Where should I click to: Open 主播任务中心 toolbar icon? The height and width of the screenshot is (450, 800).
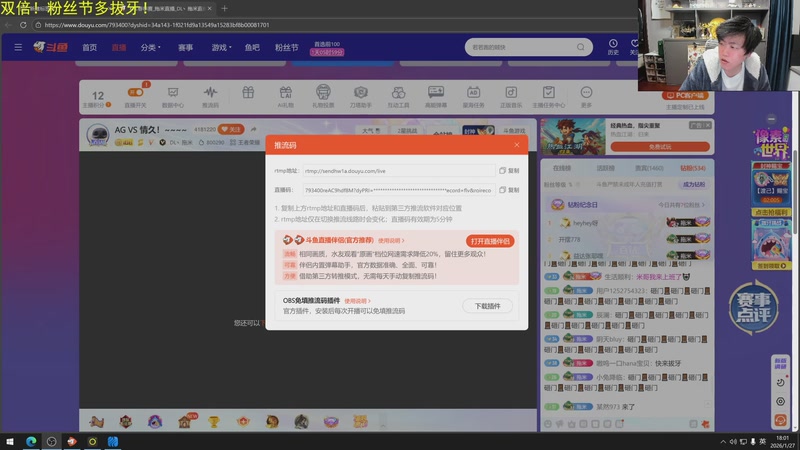tap(548, 96)
